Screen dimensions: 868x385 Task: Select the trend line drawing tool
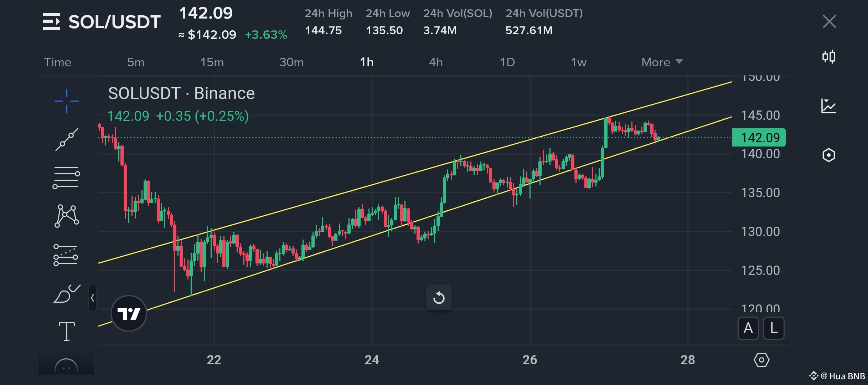pyautogui.click(x=67, y=139)
